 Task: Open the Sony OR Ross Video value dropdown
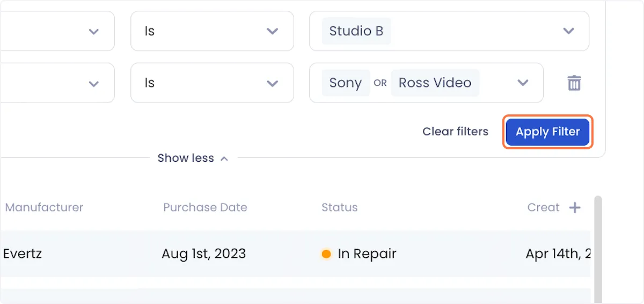click(426, 83)
